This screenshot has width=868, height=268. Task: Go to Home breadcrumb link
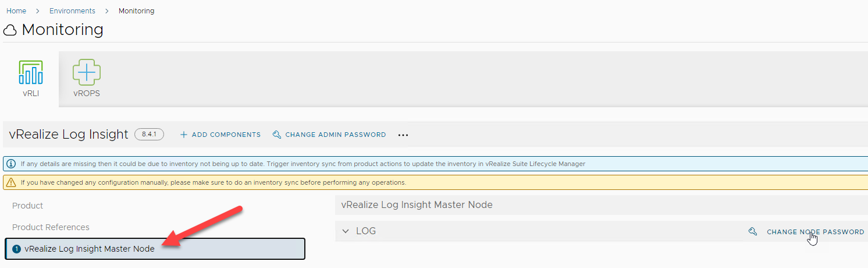tap(16, 10)
